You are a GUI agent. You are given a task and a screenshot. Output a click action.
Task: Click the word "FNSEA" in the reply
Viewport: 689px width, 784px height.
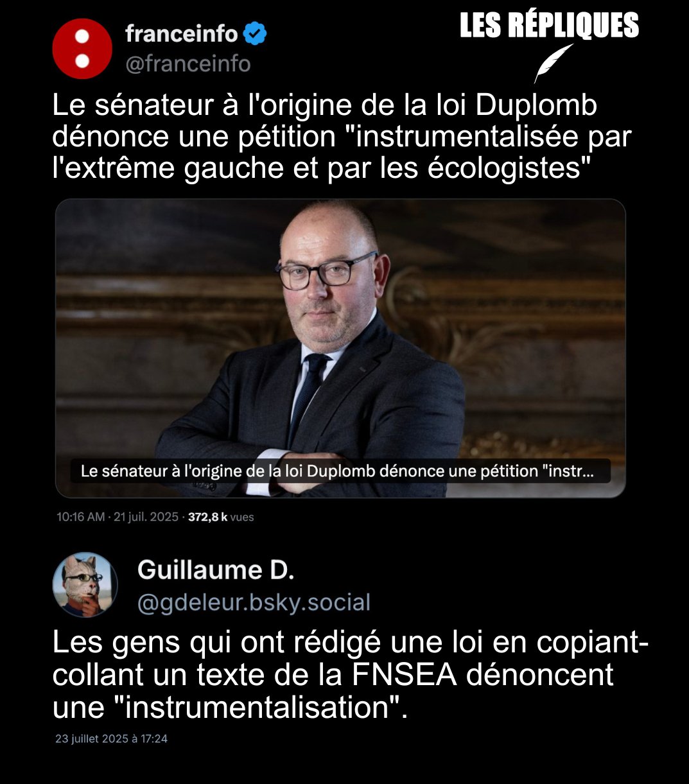[404, 675]
